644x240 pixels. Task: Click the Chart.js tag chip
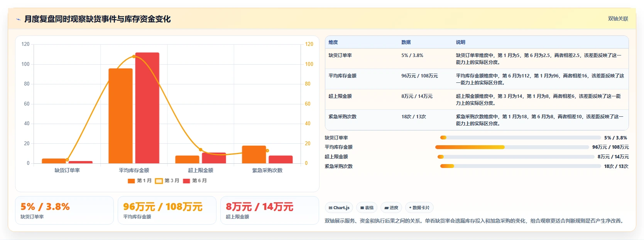[339, 208]
